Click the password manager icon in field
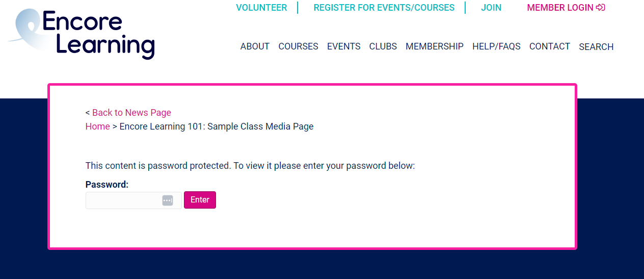This screenshot has width=644, height=279. (x=168, y=200)
